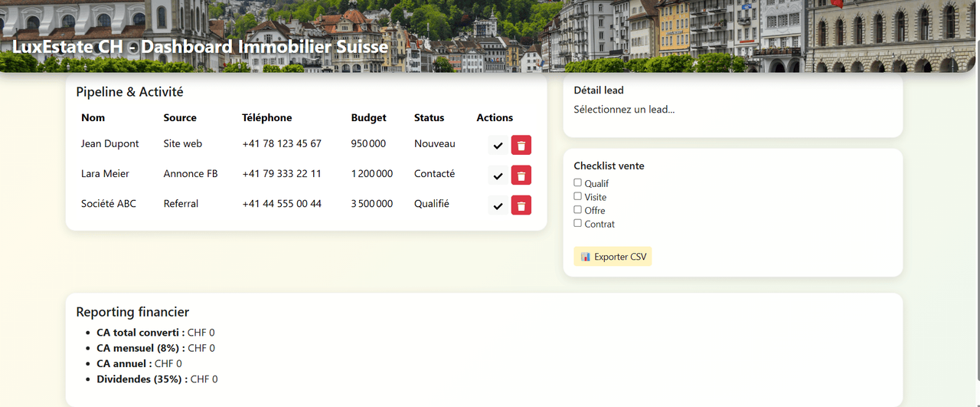Select the Lara Meier name cell
This screenshot has width=980, height=407.
click(x=105, y=174)
